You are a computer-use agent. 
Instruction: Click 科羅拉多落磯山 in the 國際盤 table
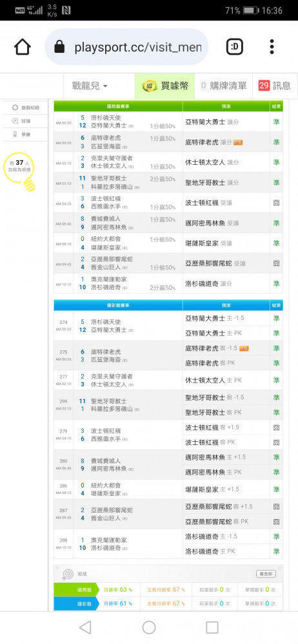(x=112, y=187)
